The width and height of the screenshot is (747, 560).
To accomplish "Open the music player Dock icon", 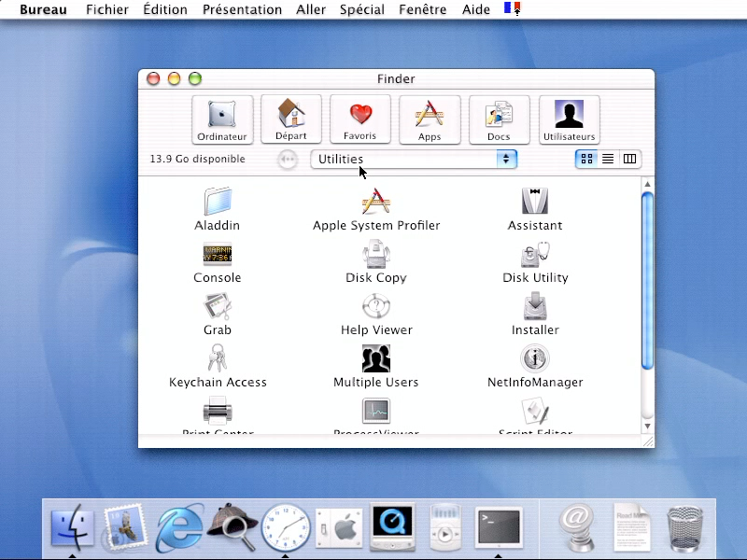I will [445, 527].
